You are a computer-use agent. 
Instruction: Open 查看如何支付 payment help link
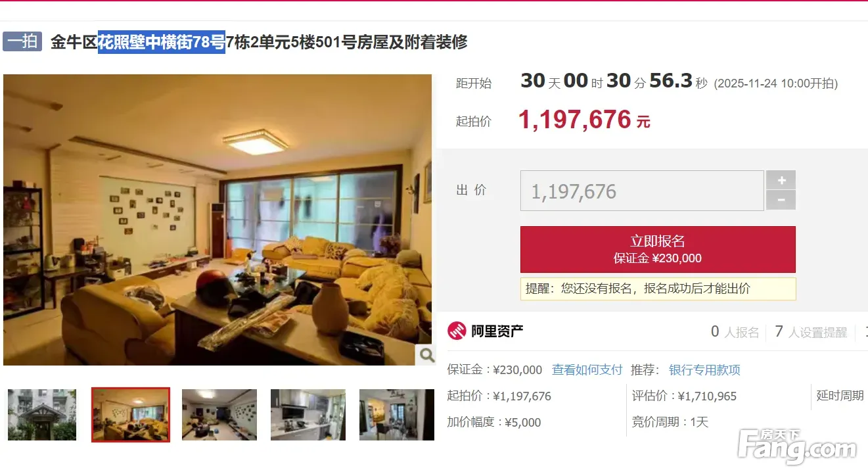point(587,369)
